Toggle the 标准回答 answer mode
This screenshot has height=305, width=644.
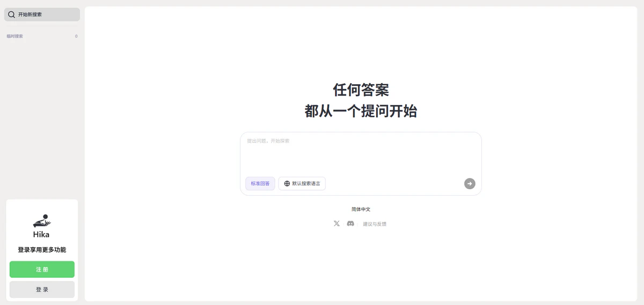[x=260, y=183]
